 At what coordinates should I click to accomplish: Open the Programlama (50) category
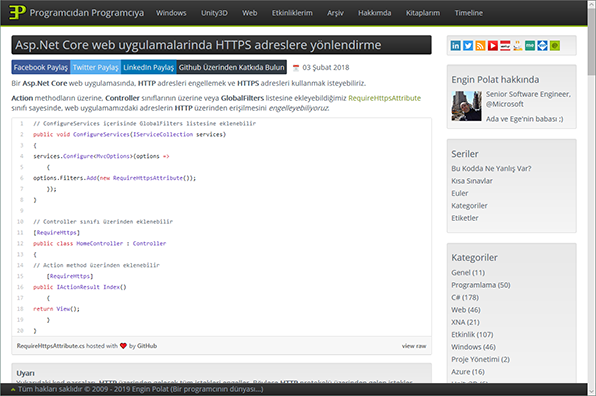tap(481, 285)
